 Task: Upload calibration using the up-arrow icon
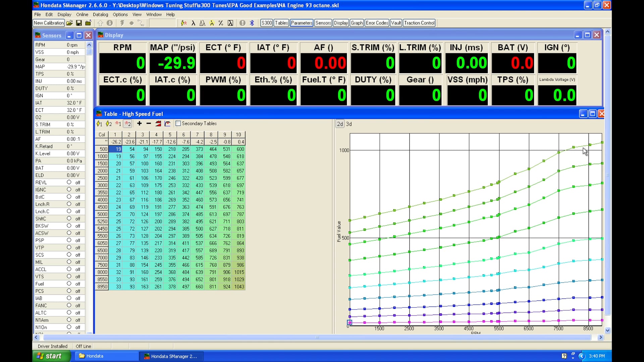(100, 23)
